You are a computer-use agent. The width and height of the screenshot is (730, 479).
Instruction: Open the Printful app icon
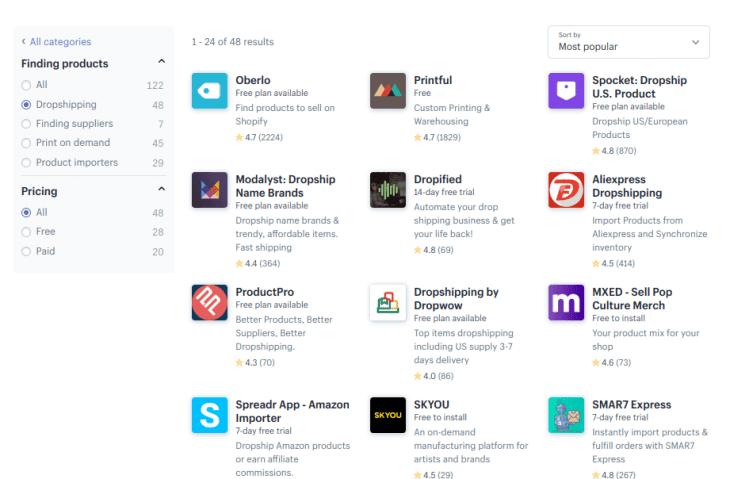tap(388, 91)
